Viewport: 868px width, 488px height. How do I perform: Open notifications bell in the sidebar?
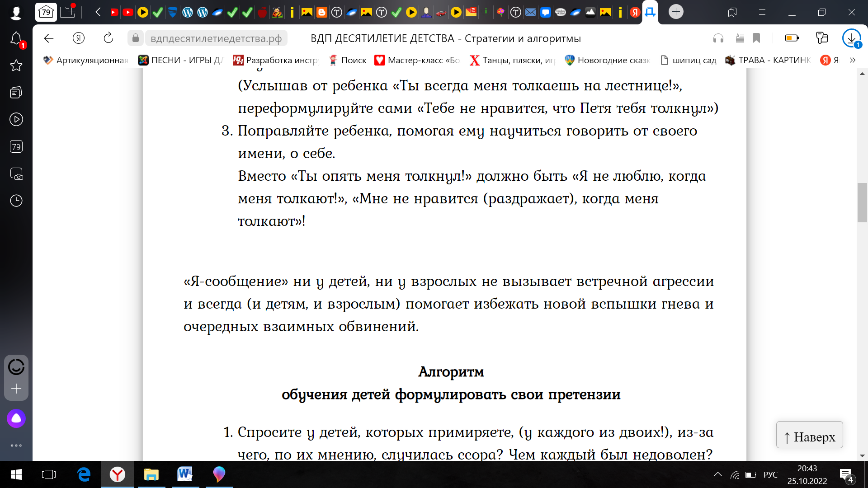click(16, 39)
